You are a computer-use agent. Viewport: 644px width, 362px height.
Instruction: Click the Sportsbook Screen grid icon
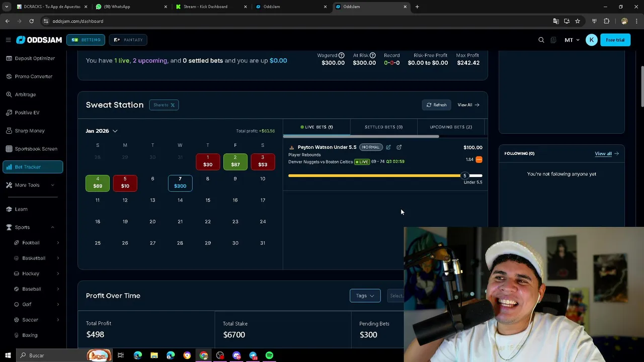(9, 149)
